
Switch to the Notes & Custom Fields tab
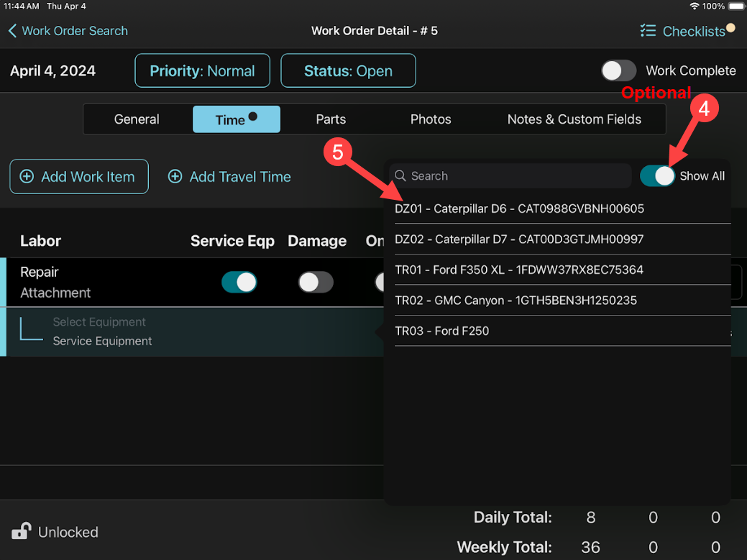tap(574, 119)
